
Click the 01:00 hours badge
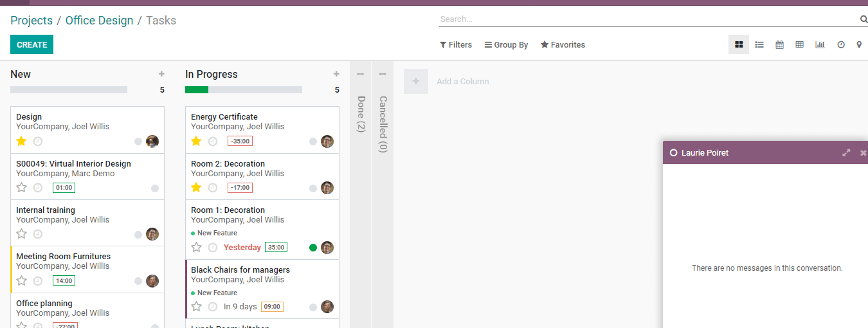coord(64,188)
